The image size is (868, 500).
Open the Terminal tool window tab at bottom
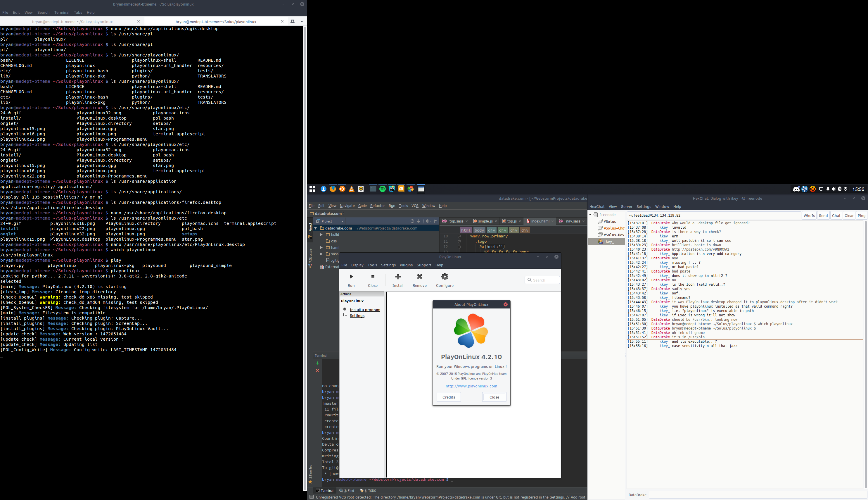pyautogui.click(x=325, y=491)
